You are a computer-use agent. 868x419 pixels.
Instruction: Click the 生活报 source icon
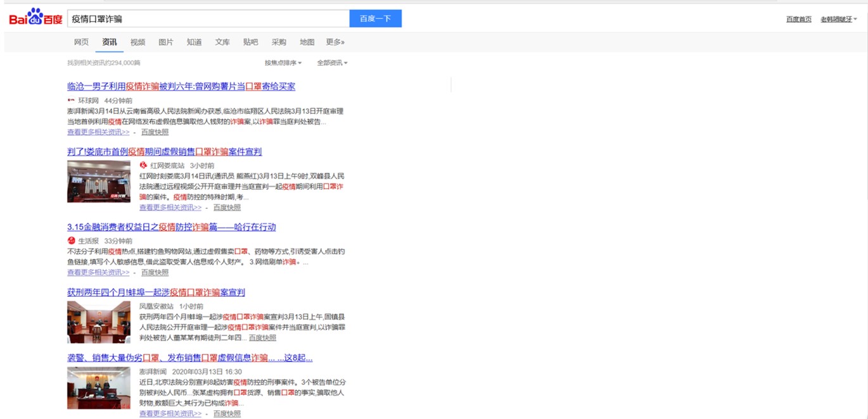click(72, 241)
